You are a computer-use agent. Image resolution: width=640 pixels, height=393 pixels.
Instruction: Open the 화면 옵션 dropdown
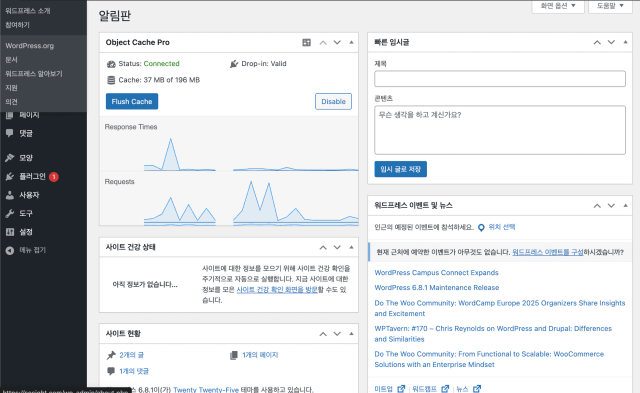558,6
